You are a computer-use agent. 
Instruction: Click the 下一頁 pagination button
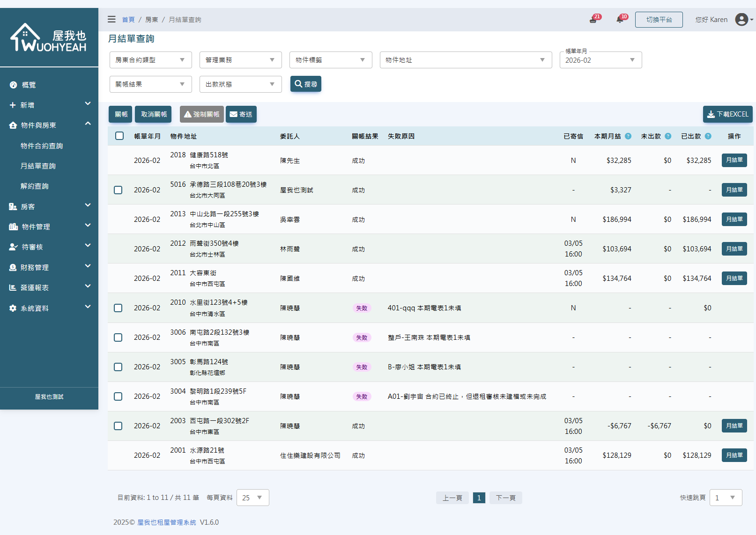505,498
